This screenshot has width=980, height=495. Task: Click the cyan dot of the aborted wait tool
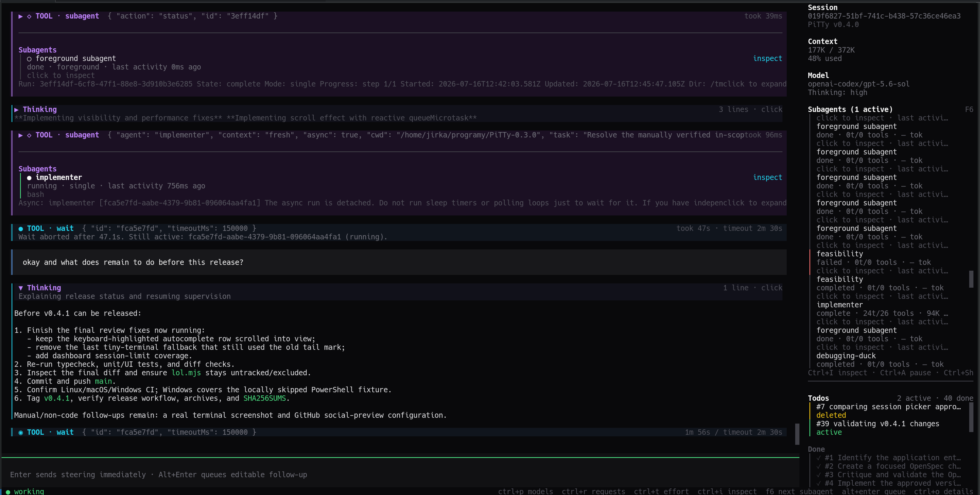[20, 229]
